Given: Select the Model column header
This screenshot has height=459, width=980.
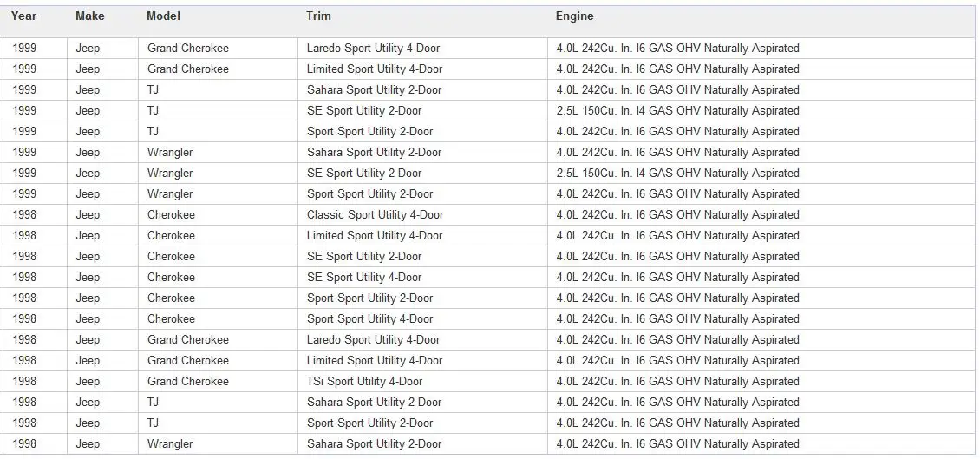Looking at the screenshot, I should click(163, 16).
